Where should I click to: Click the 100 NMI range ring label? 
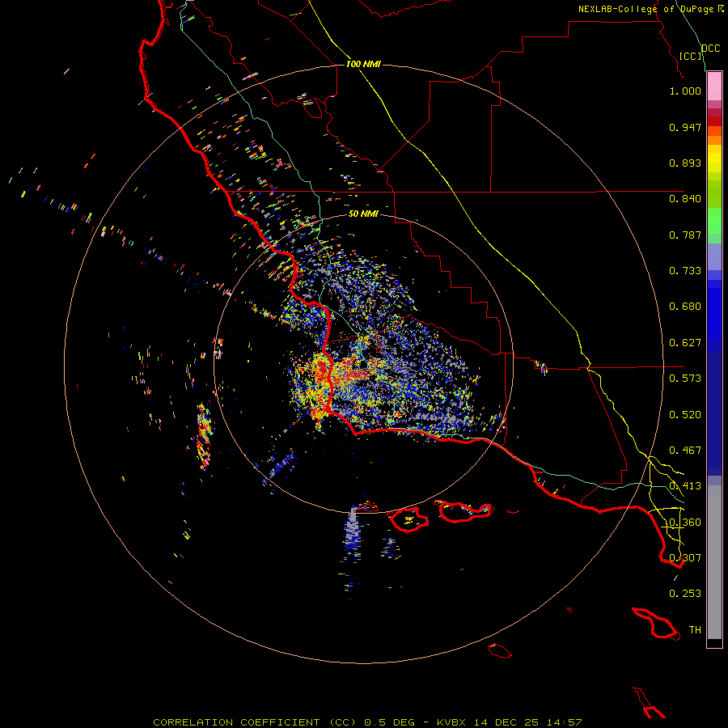pos(363,64)
